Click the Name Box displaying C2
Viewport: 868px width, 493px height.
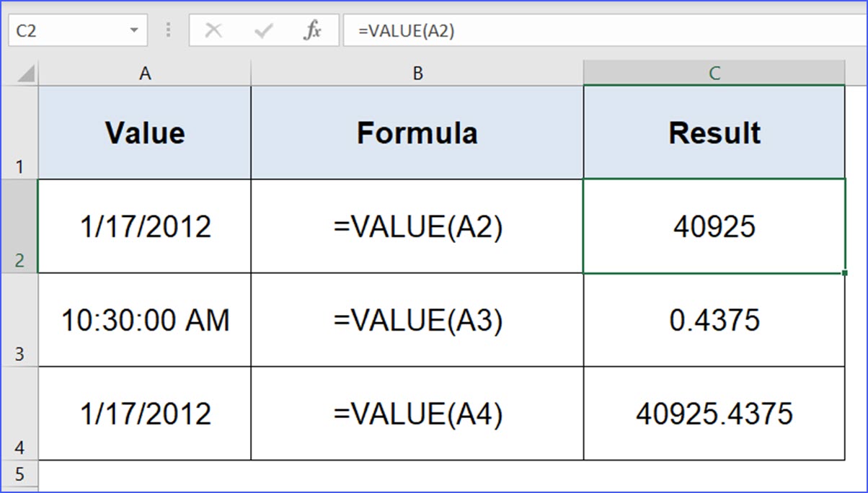pyautogui.click(x=68, y=30)
